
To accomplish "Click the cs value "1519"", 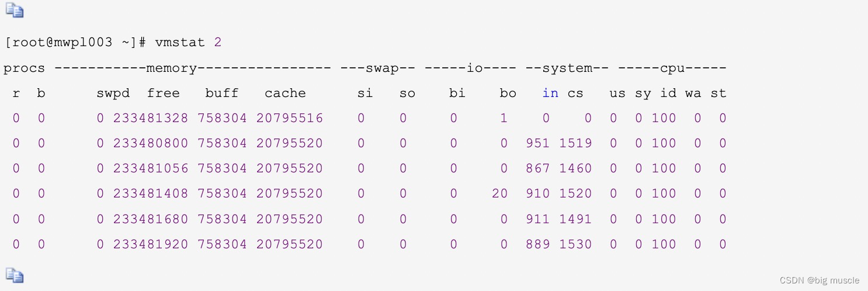I will click(575, 143).
